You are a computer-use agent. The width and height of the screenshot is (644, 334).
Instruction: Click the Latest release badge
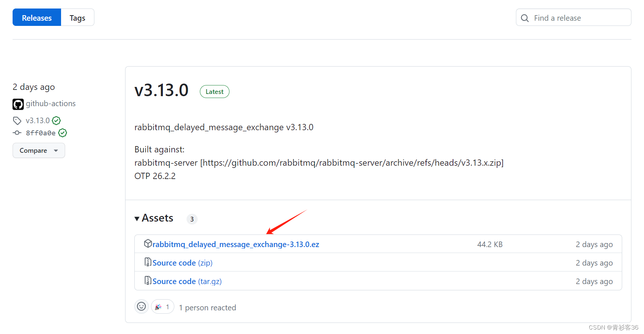[215, 92]
